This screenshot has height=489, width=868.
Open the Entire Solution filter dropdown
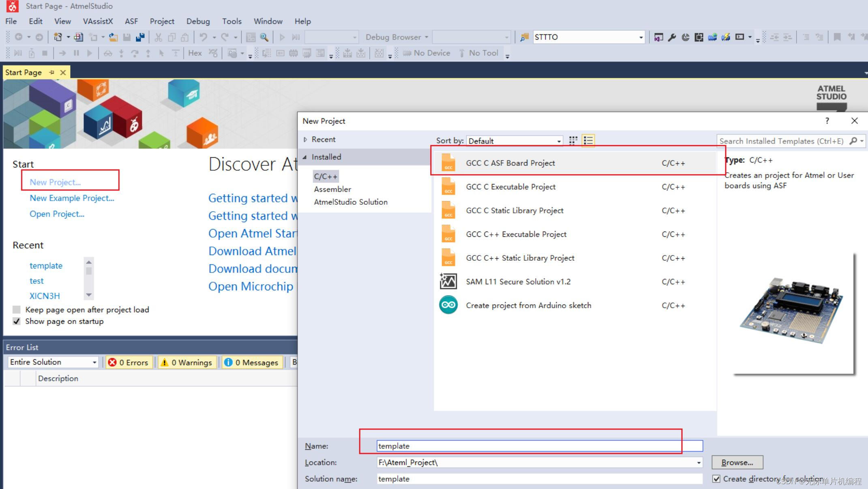pyautogui.click(x=53, y=362)
